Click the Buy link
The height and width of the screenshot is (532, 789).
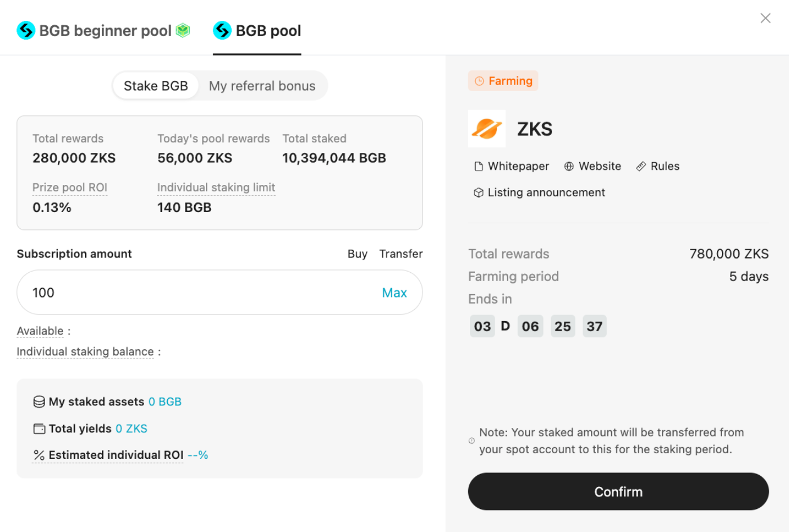click(357, 254)
